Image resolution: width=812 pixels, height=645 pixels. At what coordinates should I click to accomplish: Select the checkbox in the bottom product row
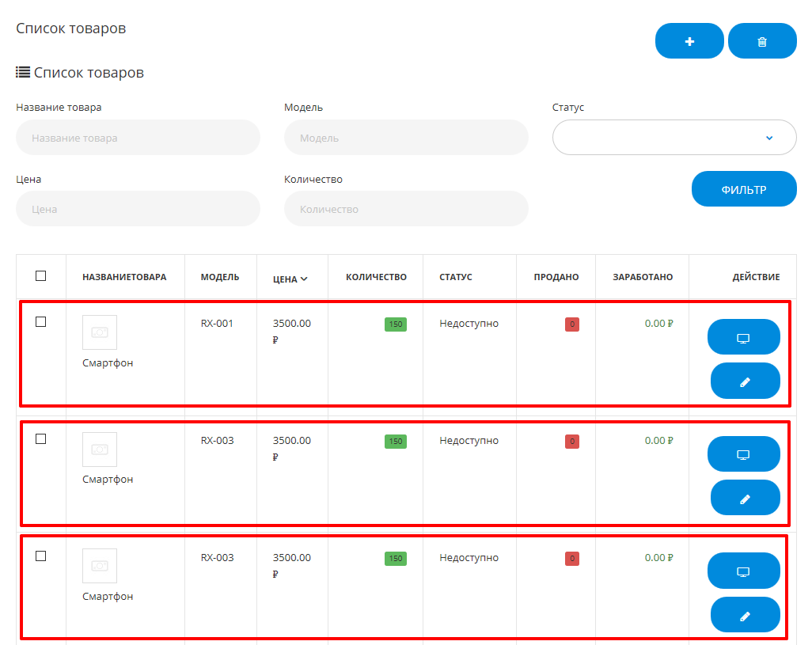click(x=41, y=556)
